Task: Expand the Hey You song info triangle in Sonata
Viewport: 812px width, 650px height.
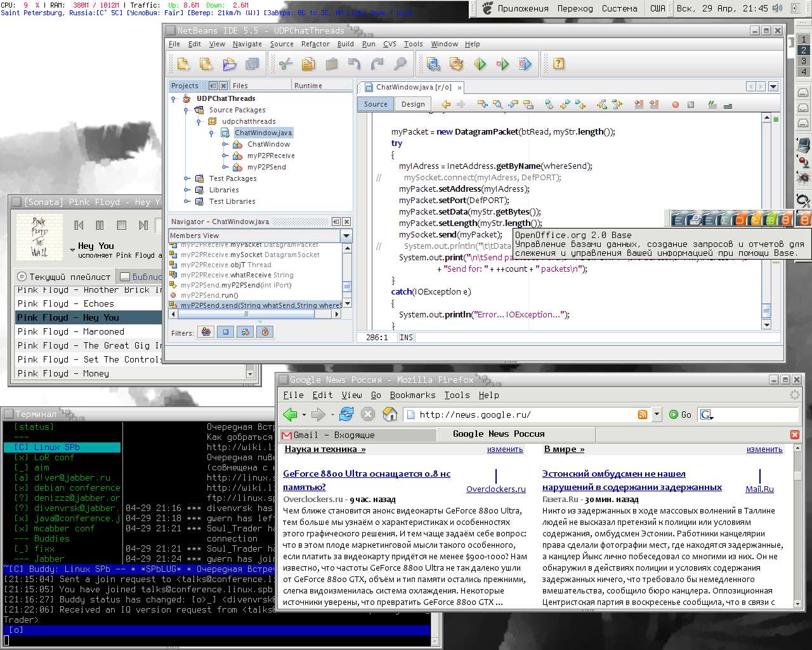Action: pyautogui.click(x=72, y=250)
